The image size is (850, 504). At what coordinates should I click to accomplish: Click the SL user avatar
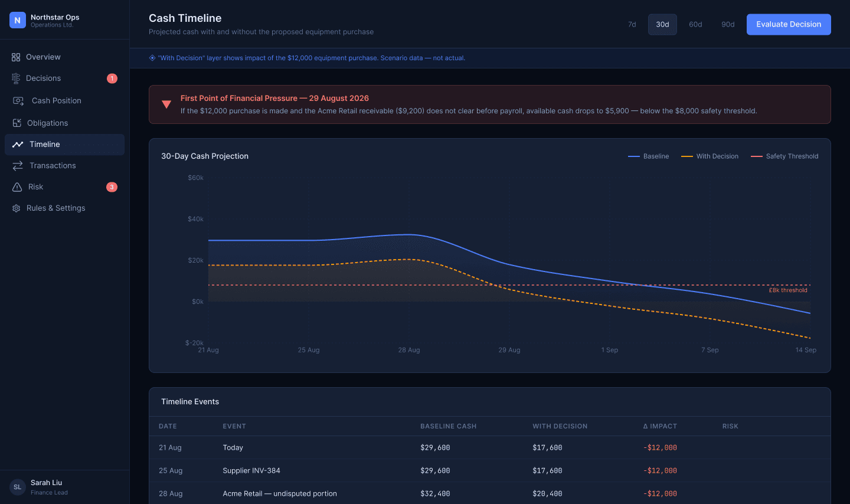coord(18,487)
